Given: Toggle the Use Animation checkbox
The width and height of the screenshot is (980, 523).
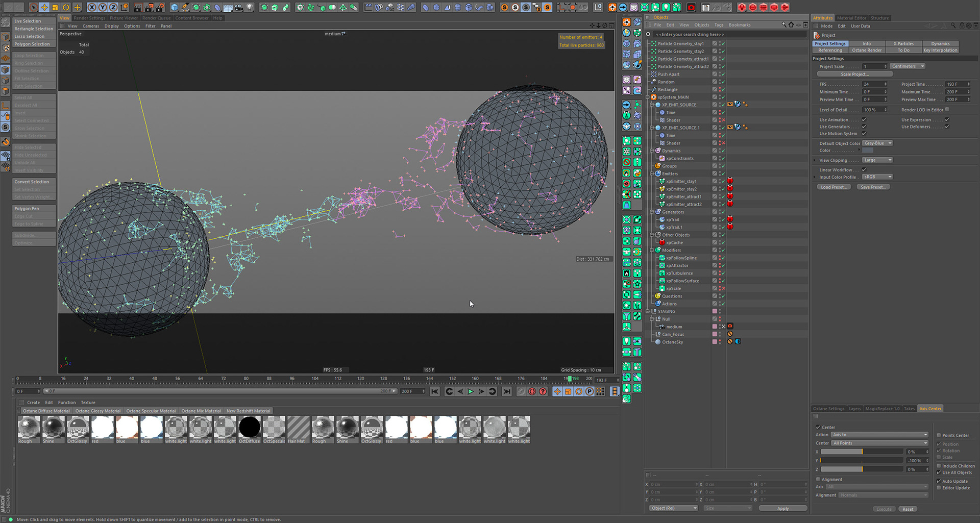Looking at the screenshot, I should pyautogui.click(x=864, y=119).
